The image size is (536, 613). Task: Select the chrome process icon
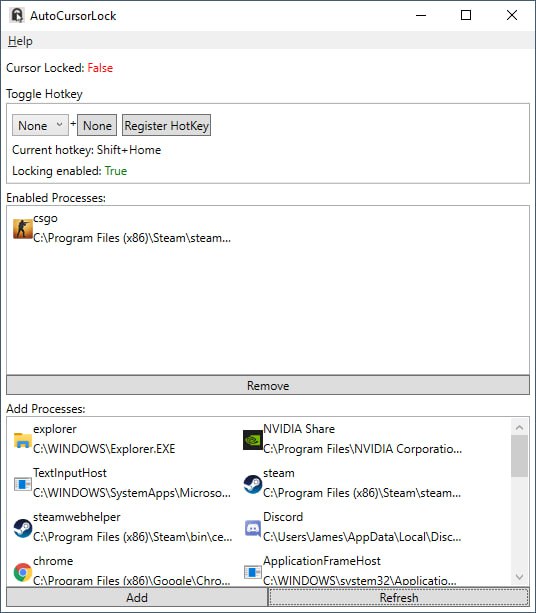pyautogui.click(x=23, y=572)
